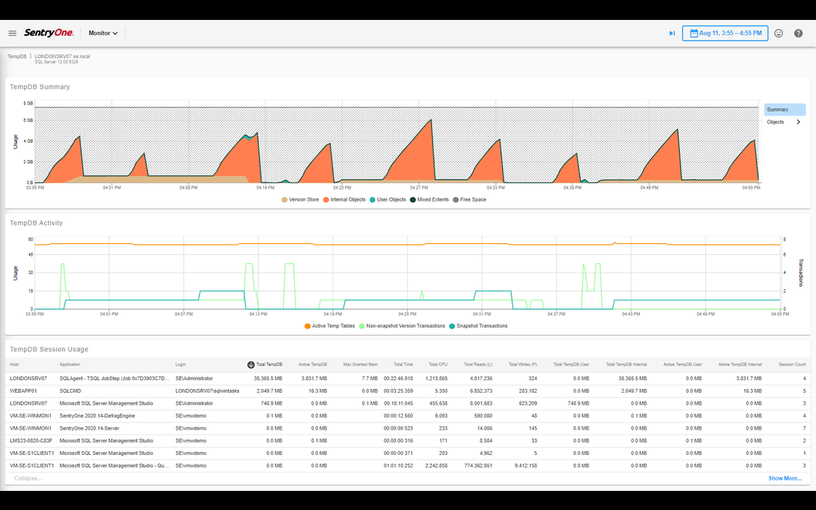Open the smiley feedback icon
Viewport: 816px width, 510px height.
point(779,33)
